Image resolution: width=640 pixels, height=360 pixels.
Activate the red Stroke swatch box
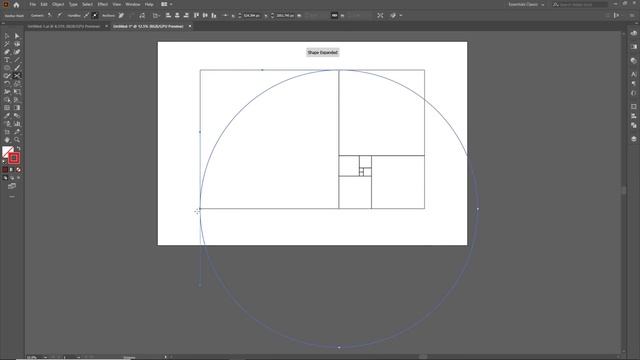click(x=14, y=158)
